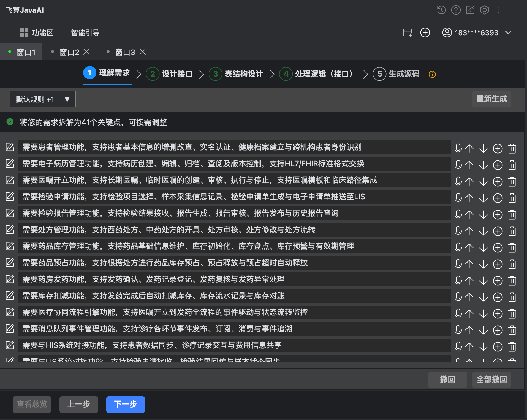The width and height of the screenshot is (527, 420).
Task: Click the 全部撤回 button
Action: (x=492, y=380)
